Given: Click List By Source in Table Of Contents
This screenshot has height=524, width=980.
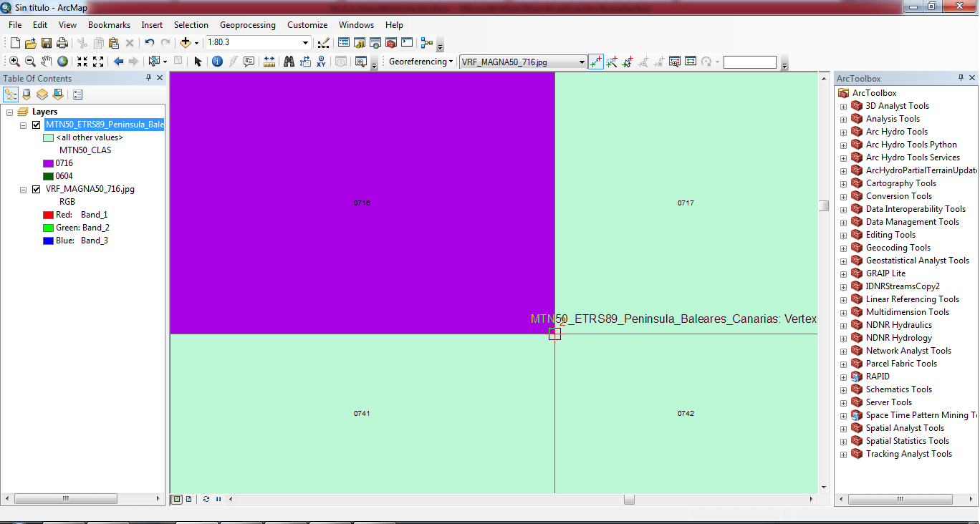Looking at the screenshot, I should [x=27, y=94].
